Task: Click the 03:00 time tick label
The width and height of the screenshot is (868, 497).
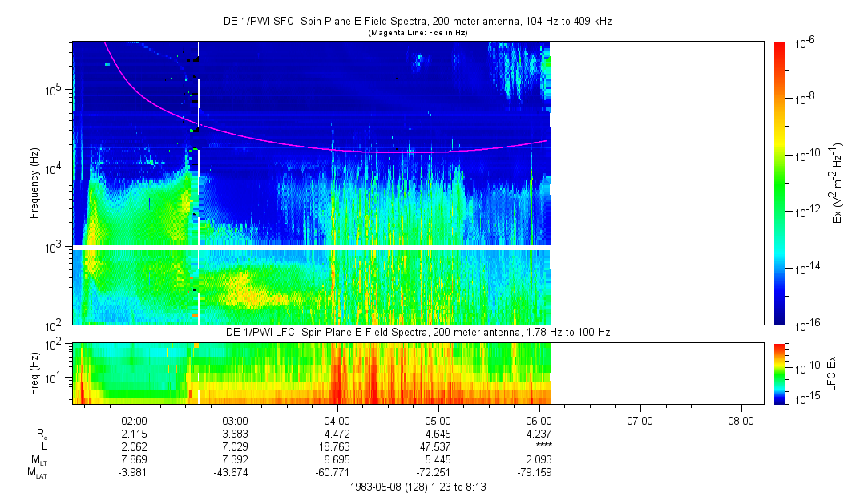Action: coord(236,421)
